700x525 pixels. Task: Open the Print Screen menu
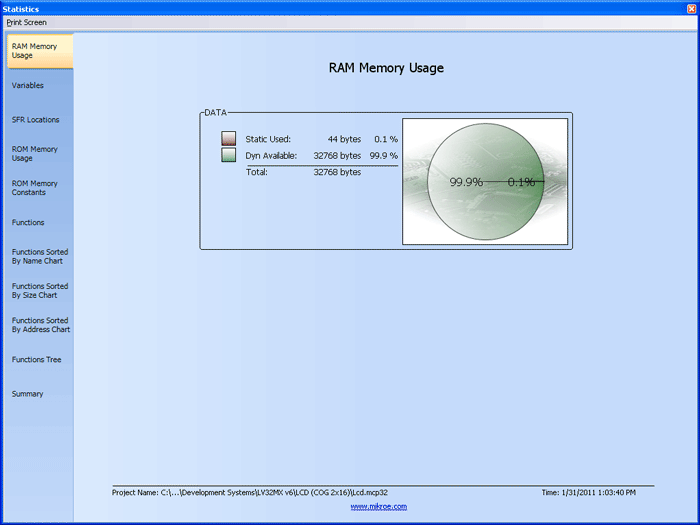(26, 22)
